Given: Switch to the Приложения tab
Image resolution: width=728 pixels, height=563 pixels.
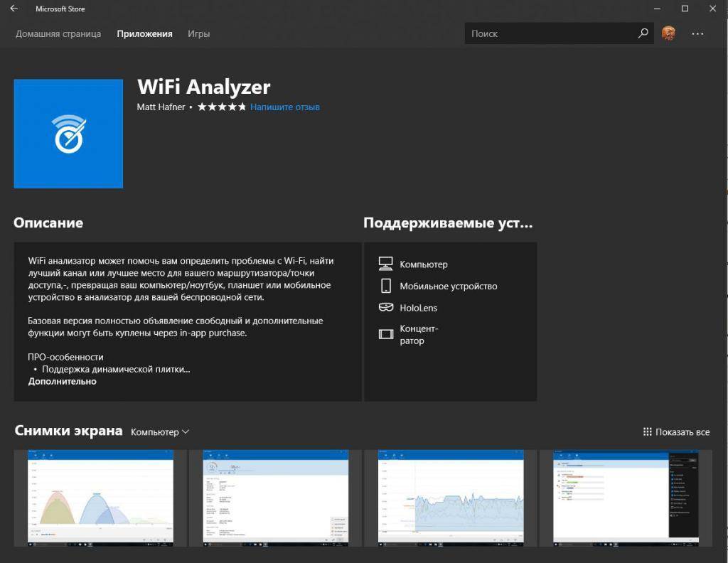Looking at the screenshot, I should pos(144,34).
